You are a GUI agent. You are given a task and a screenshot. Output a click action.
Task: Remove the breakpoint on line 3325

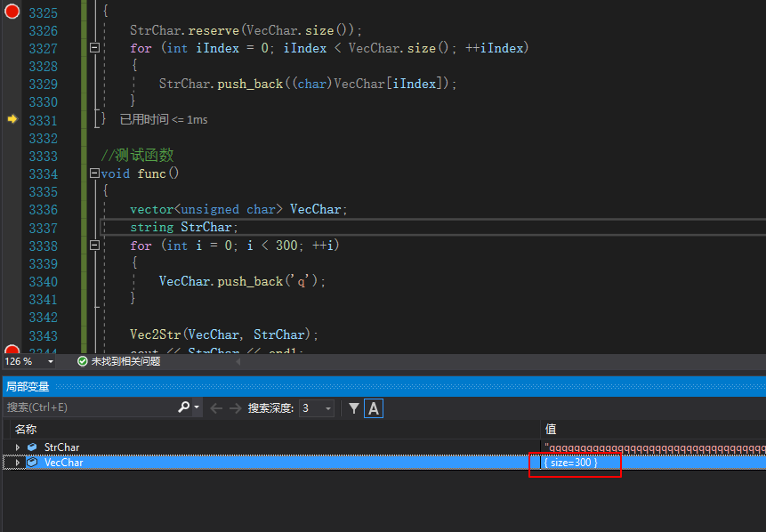tap(12, 11)
